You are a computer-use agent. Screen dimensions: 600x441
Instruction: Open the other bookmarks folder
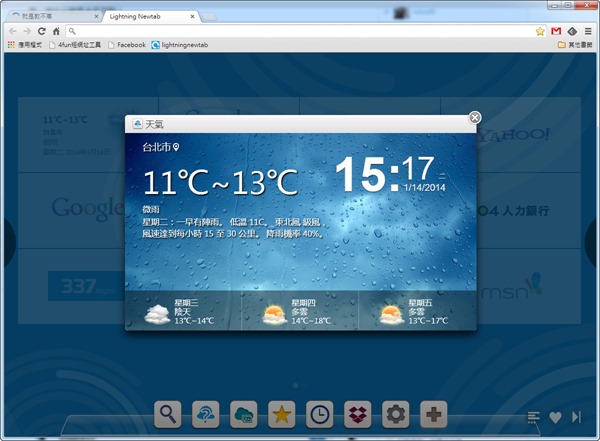pos(575,45)
